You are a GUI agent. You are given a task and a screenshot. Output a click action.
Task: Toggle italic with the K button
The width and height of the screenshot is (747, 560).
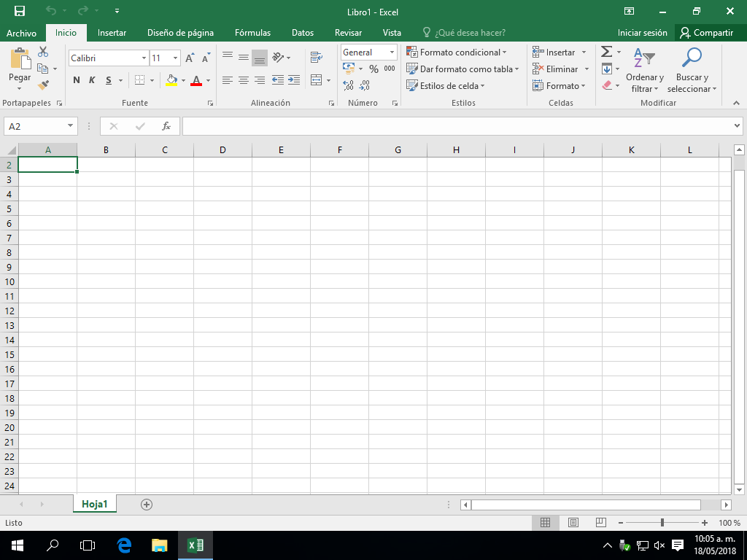pyautogui.click(x=90, y=80)
